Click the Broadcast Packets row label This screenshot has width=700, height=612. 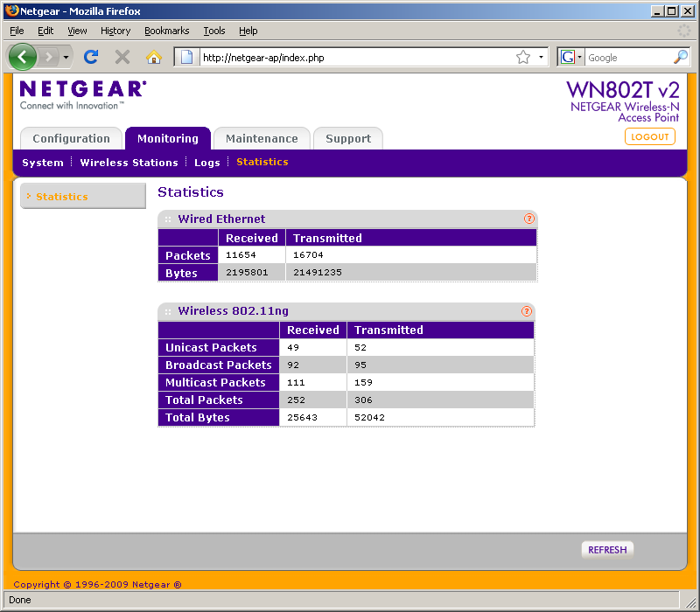pyautogui.click(x=218, y=365)
